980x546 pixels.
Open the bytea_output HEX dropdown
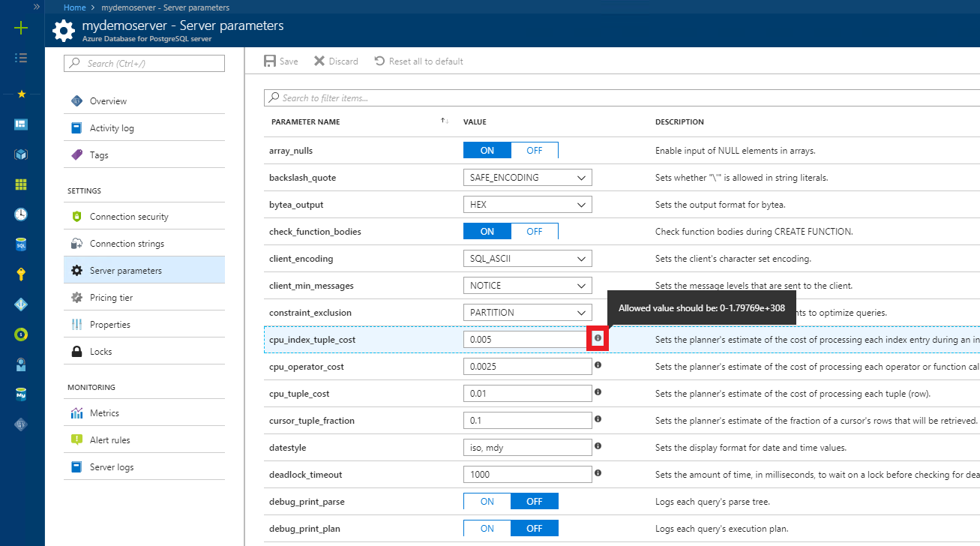pos(528,205)
